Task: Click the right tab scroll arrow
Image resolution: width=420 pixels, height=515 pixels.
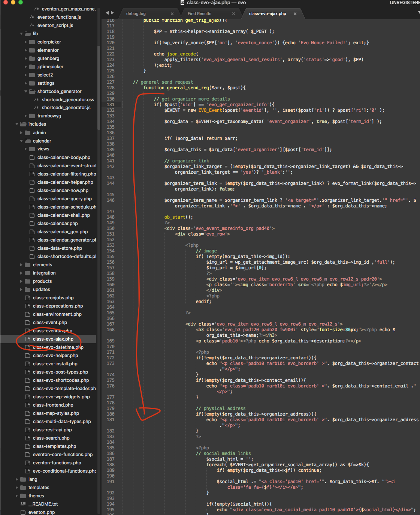Action: pyautogui.click(x=112, y=13)
